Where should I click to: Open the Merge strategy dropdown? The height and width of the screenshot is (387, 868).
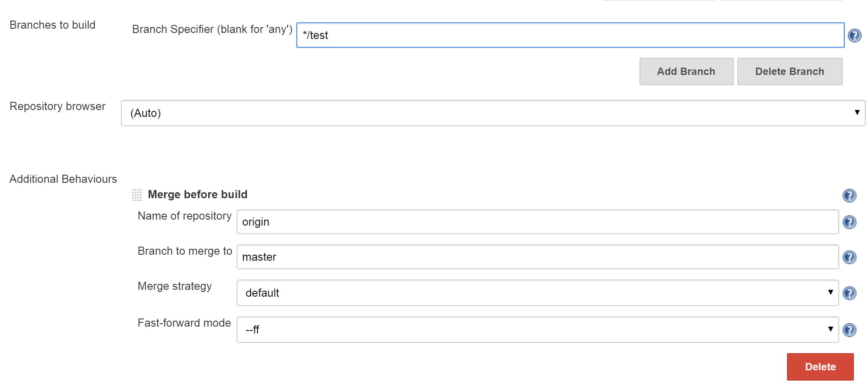[538, 293]
